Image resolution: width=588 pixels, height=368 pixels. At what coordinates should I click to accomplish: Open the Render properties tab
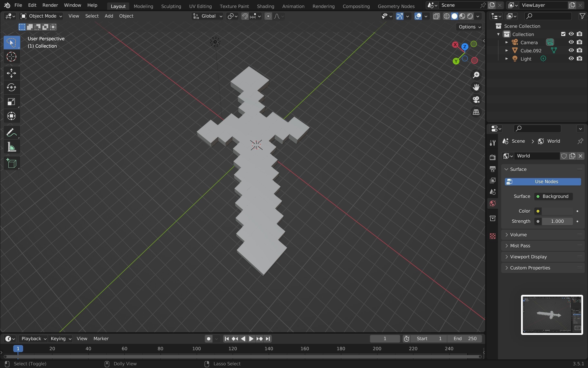coord(492,157)
